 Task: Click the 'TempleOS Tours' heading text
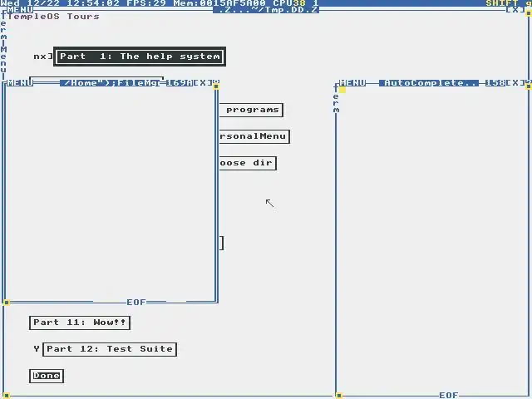pos(53,17)
